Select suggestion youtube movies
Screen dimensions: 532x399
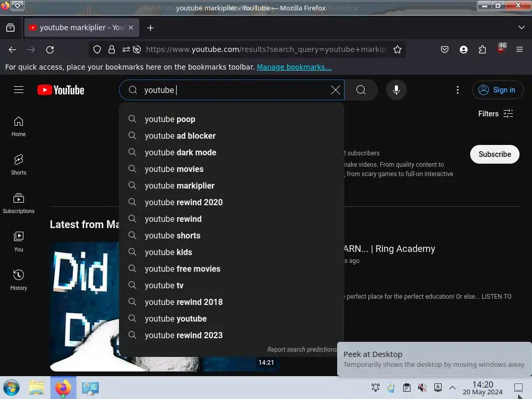pos(231,169)
